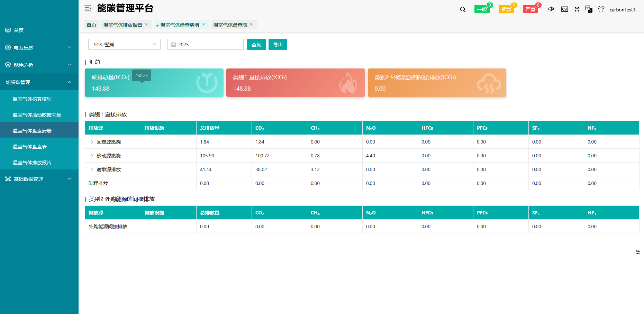The image size is (644, 314).
Task: Click the 类别2 外购能源 summary card
Action: (x=437, y=83)
